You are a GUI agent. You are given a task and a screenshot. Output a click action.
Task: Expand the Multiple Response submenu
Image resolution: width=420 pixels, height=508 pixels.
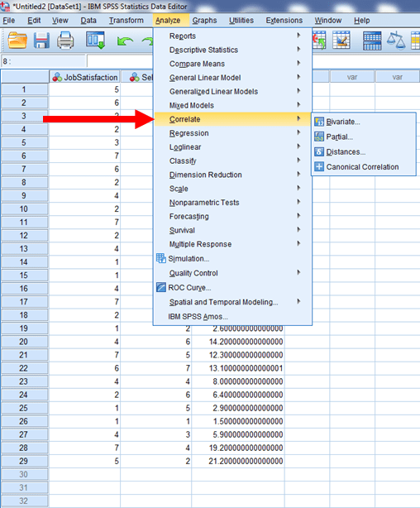pos(232,244)
